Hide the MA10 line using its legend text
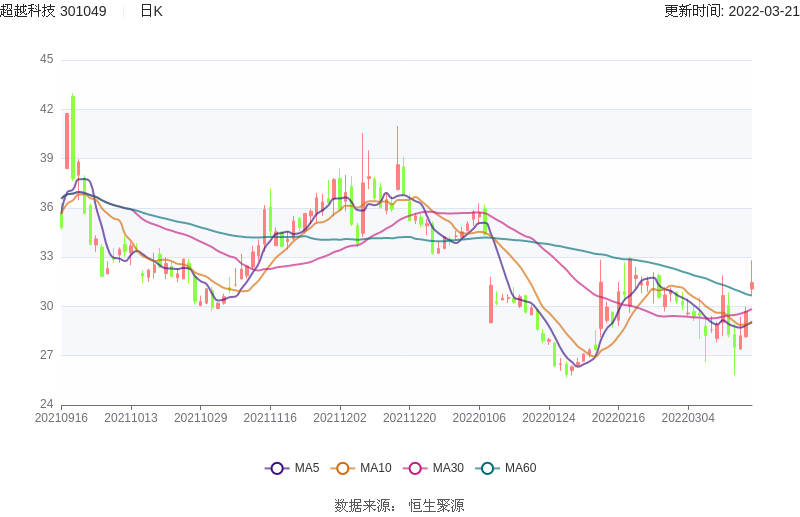800x517 pixels. pos(375,468)
